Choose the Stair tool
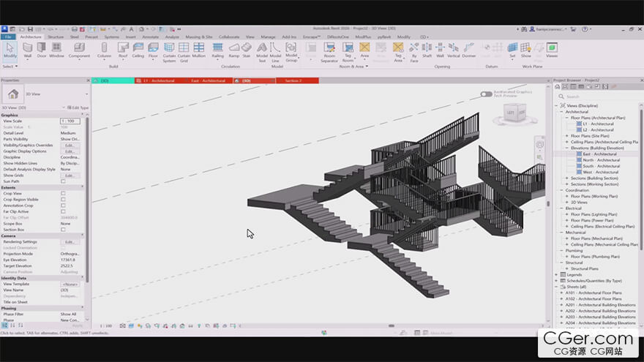Viewport: 644px width, 362px height. 247,50
